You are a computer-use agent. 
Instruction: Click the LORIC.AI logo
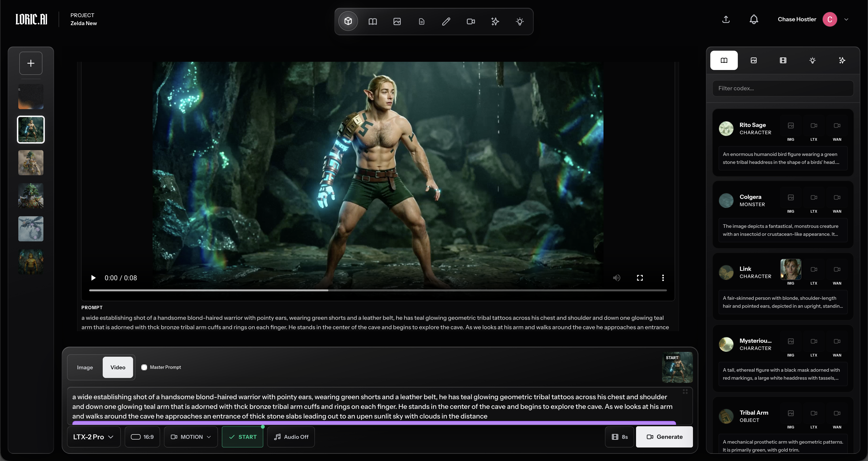31,19
